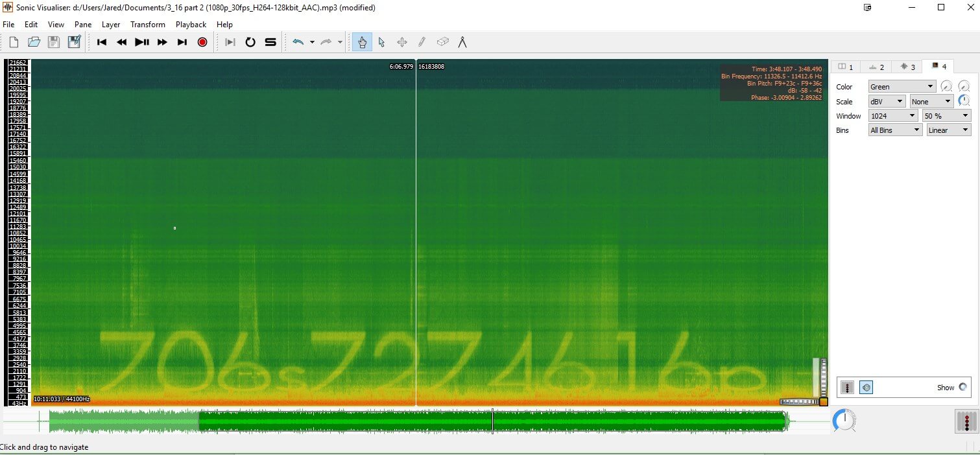Select the Measure tool compass icon
Image resolution: width=980 pixels, height=455 pixels.
coord(462,42)
